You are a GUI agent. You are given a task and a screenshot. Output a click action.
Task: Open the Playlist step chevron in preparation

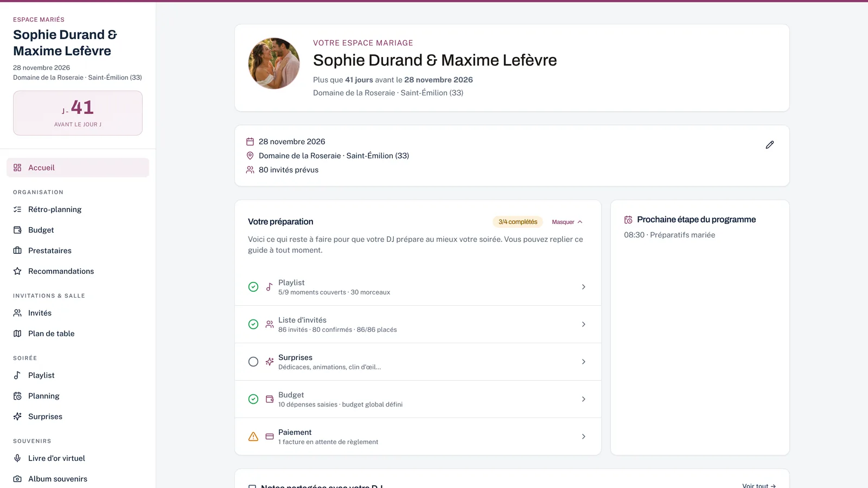point(584,287)
